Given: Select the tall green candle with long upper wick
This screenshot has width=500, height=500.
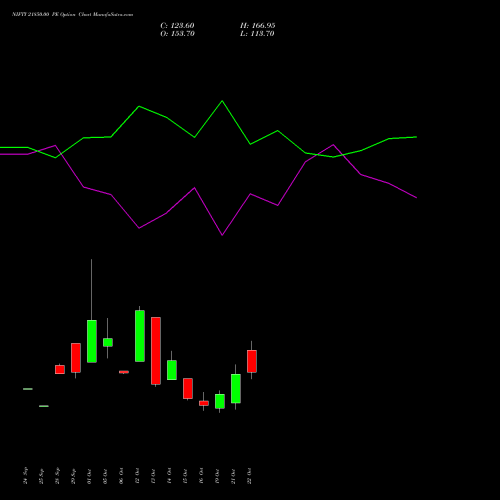Looking at the screenshot, I should 92,341.
